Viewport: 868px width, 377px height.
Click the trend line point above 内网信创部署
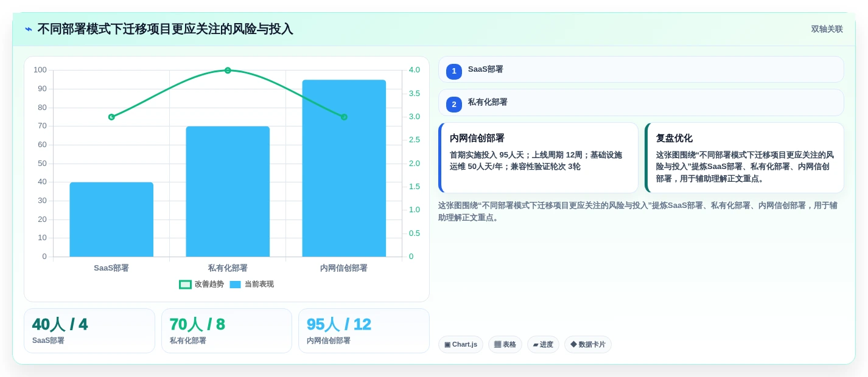[344, 117]
